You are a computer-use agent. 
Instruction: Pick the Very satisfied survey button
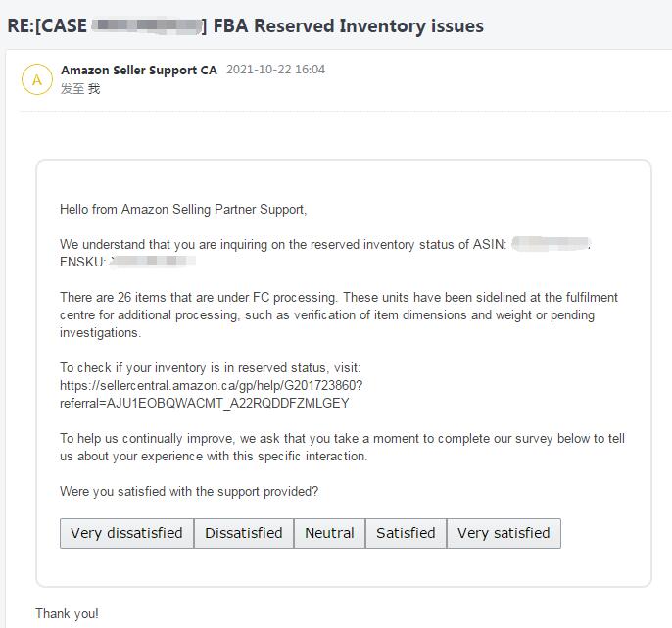[504, 533]
